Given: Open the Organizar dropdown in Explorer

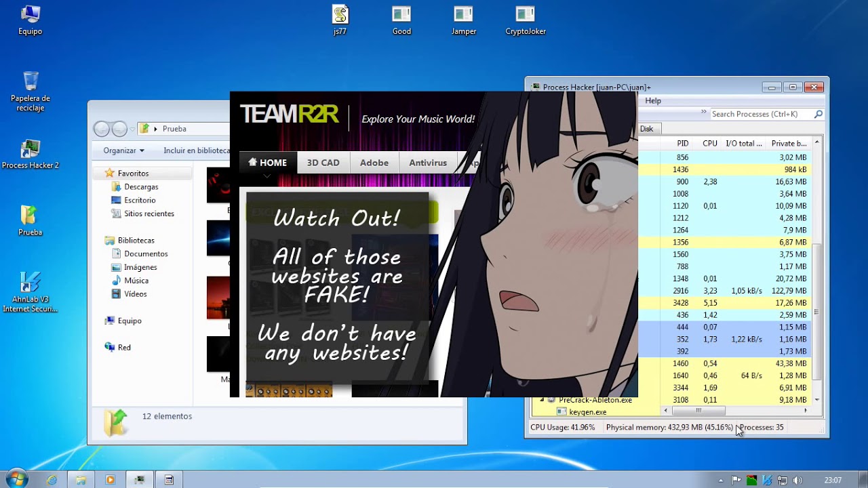Looking at the screenshot, I should point(123,150).
